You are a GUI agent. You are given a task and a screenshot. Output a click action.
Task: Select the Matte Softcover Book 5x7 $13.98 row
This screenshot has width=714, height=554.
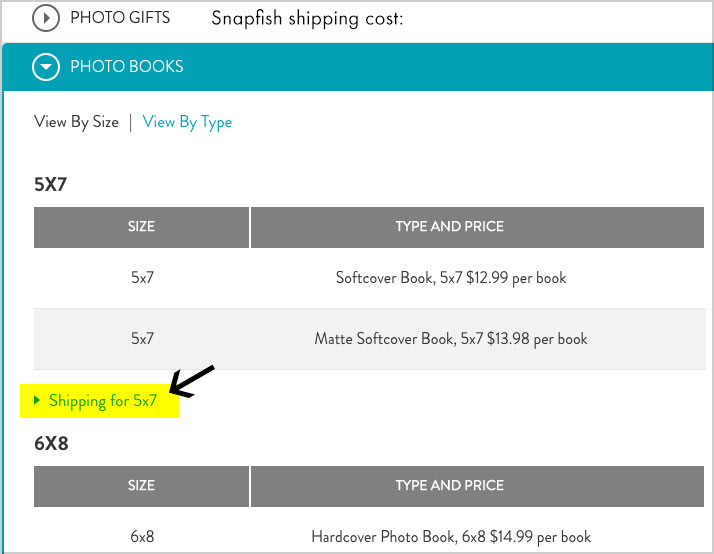point(369,339)
